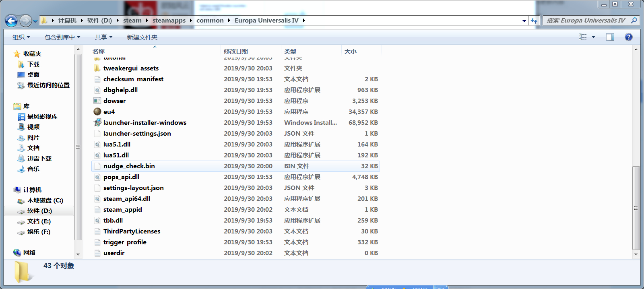Select the settings-layout.json file icon
Image resolution: width=644 pixels, height=289 pixels.
97,188
